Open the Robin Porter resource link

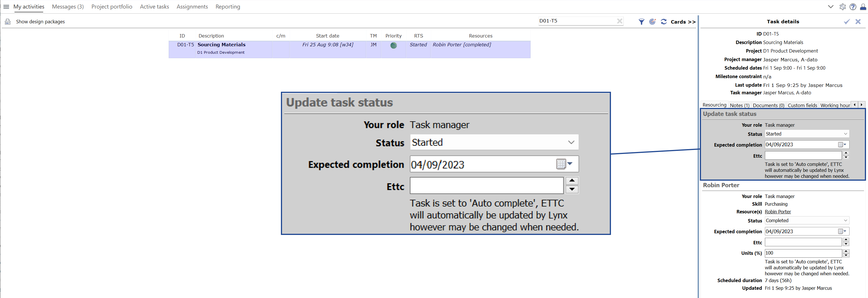pyautogui.click(x=778, y=212)
